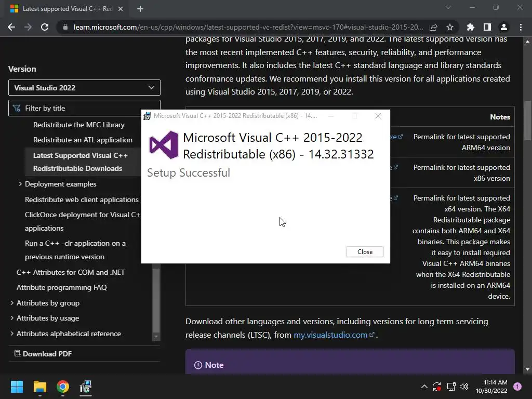The width and height of the screenshot is (532, 399).
Task: Click the browser forward arrow
Action: coord(28,27)
